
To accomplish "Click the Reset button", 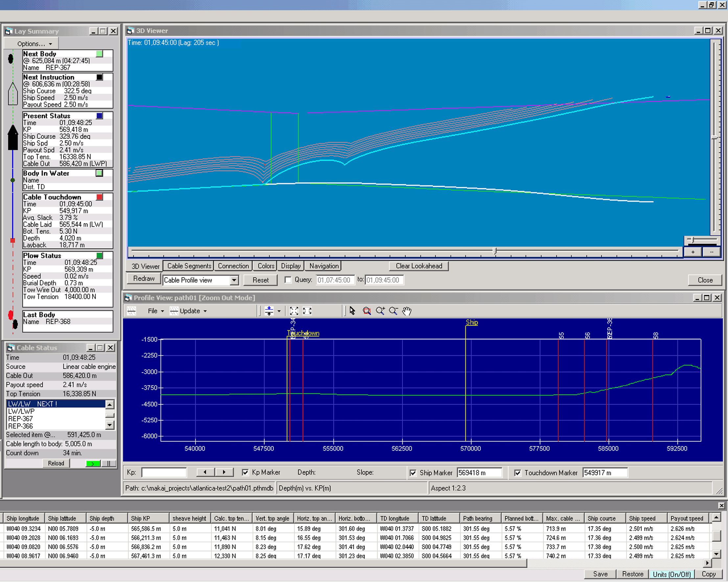I will tap(260, 280).
